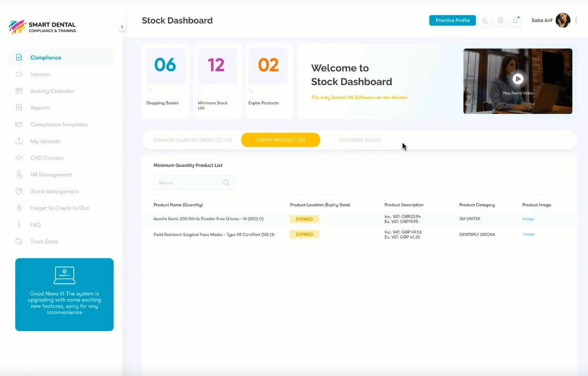Click the search magnifier icon
The width and height of the screenshot is (588, 376).
pos(226,183)
